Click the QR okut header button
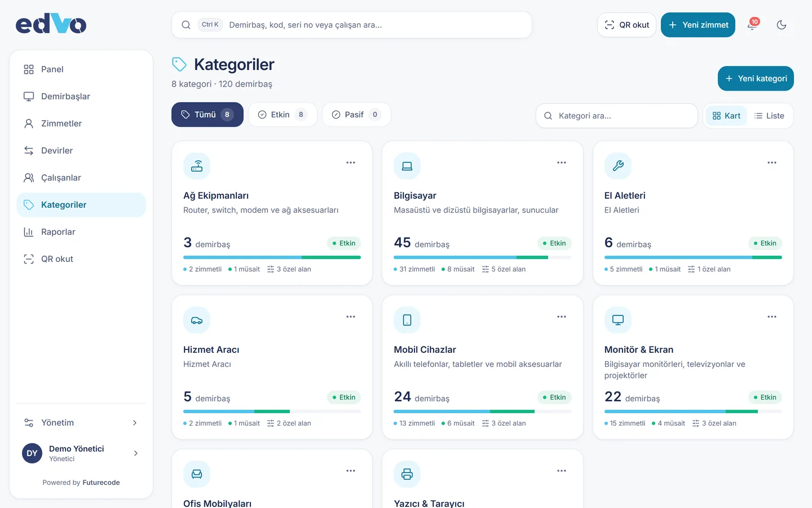The height and width of the screenshot is (508, 812). point(626,25)
